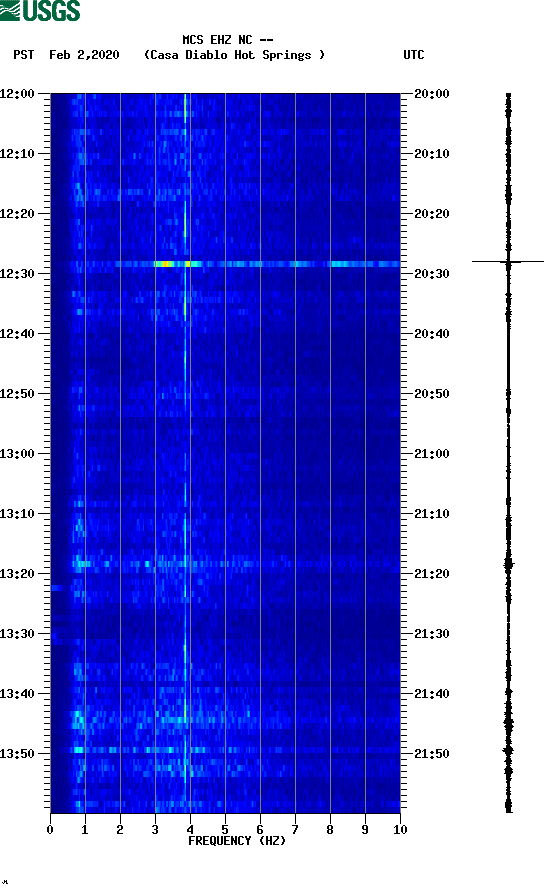Click the 5 Hz frequency tick label
The image size is (552, 893).
pyautogui.click(x=225, y=830)
